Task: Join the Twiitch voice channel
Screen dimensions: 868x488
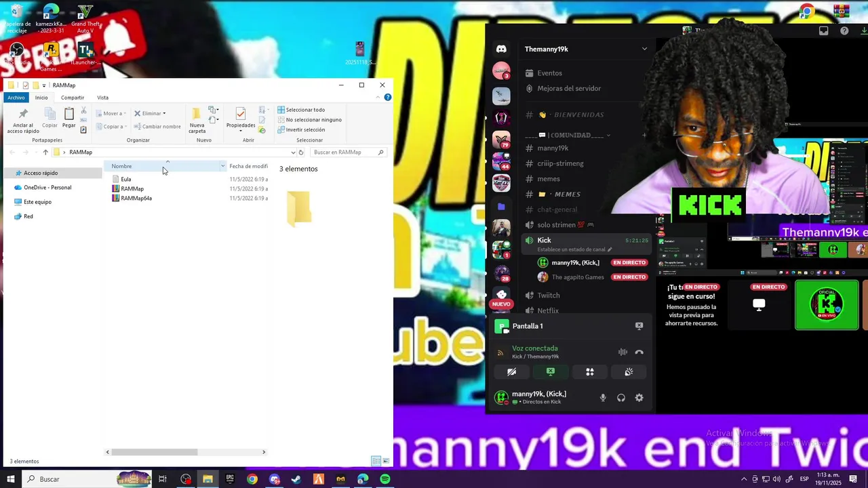Action: pos(549,296)
